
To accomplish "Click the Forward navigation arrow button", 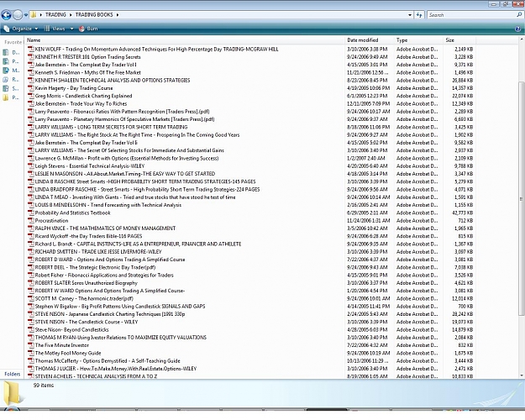I will tap(18, 15).
